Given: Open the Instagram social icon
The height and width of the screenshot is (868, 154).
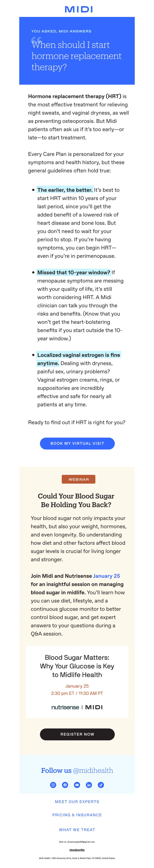Looking at the screenshot, I should pos(53,785).
